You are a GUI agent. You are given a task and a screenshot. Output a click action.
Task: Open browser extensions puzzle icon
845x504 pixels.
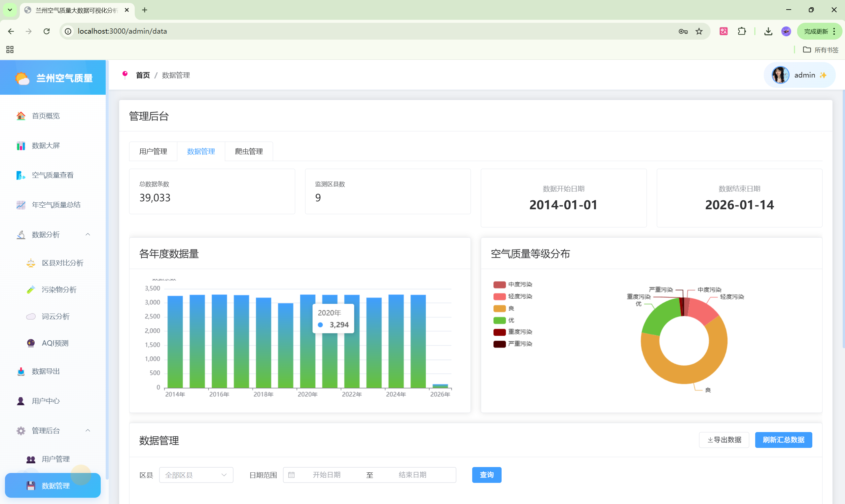[742, 31]
